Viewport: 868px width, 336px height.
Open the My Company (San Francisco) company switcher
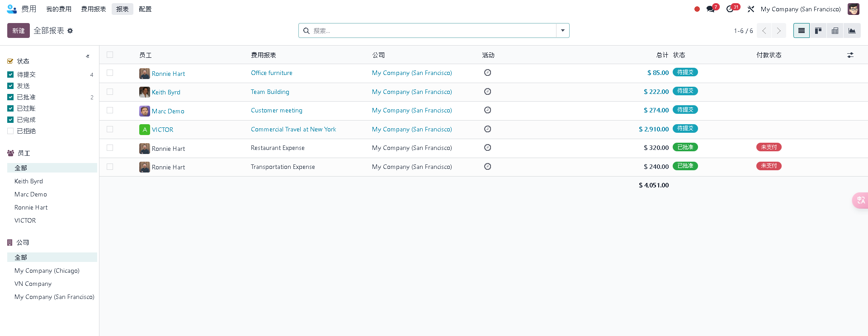click(x=800, y=9)
